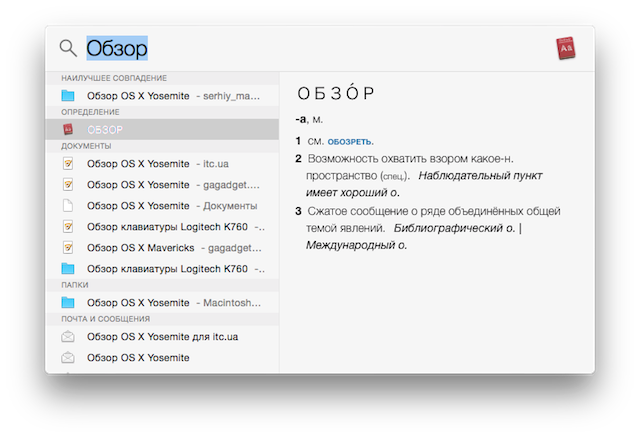Screen dimensions: 640x438
Task: Click 'Библиографический о.' example text
Action: click(454, 228)
